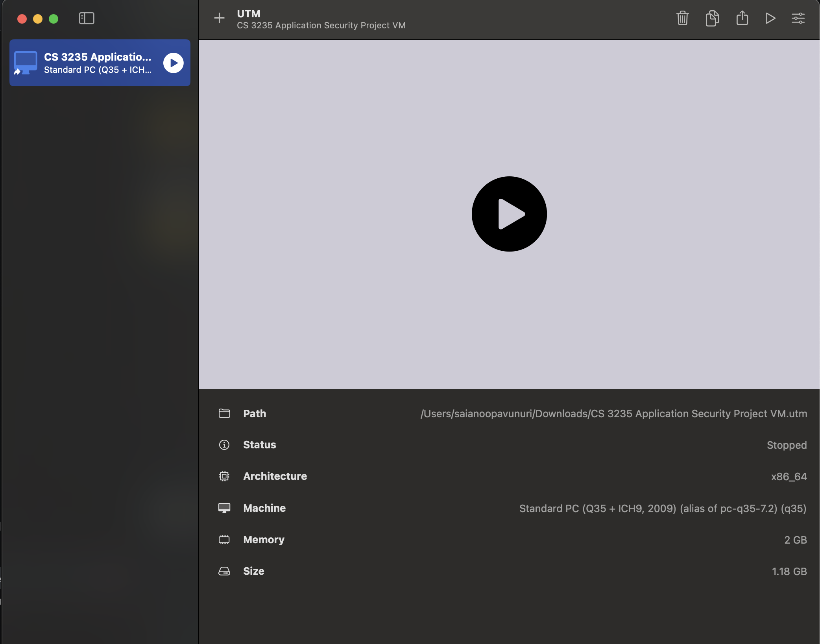This screenshot has height=644, width=820.
Task: Click the Size drive icon
Action: tap(224, 571)
